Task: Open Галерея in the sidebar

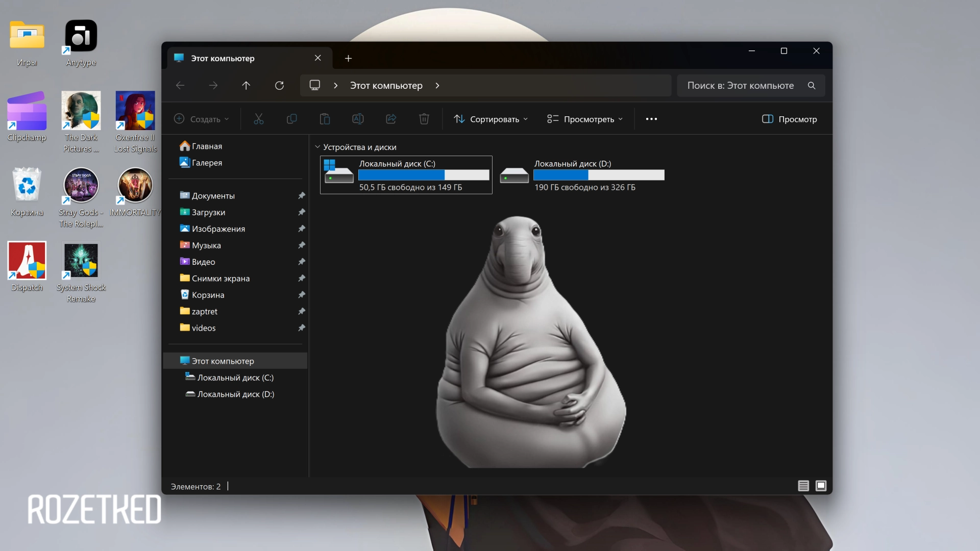Action: point(206,162)
